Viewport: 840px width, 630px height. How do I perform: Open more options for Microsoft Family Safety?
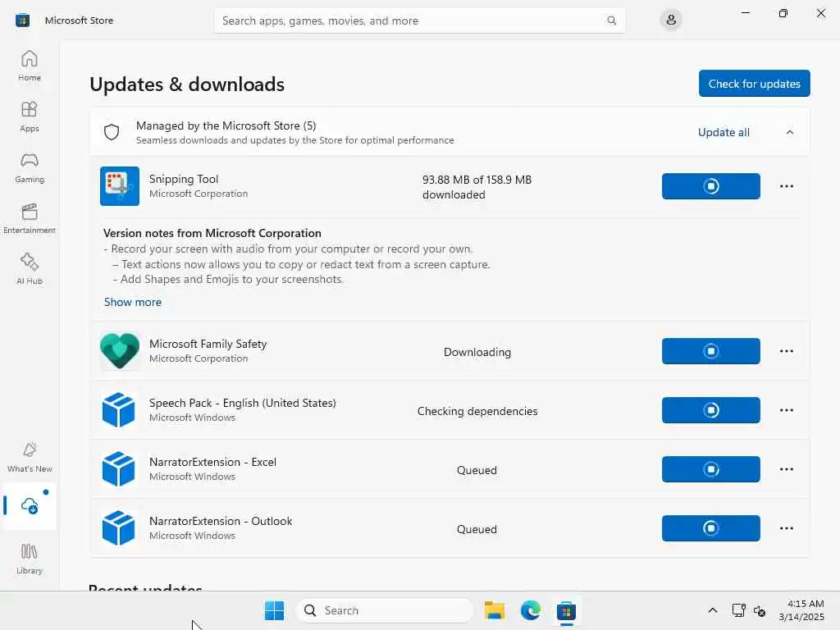click(x=787, y=351)
